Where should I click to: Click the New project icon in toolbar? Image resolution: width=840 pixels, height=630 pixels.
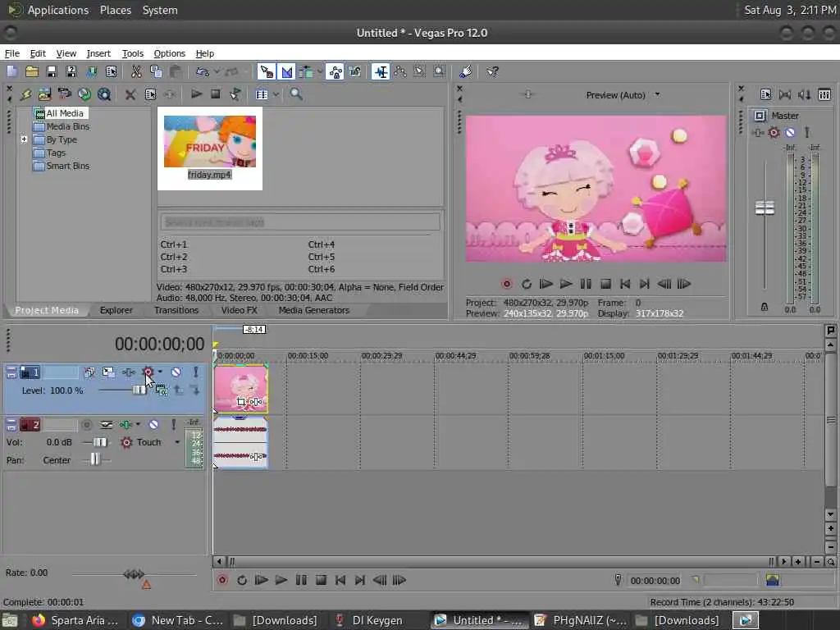point(11,71)
